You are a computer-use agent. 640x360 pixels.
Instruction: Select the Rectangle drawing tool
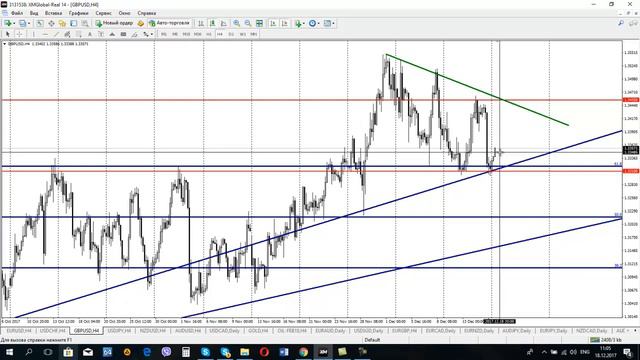tap(123, 34)
